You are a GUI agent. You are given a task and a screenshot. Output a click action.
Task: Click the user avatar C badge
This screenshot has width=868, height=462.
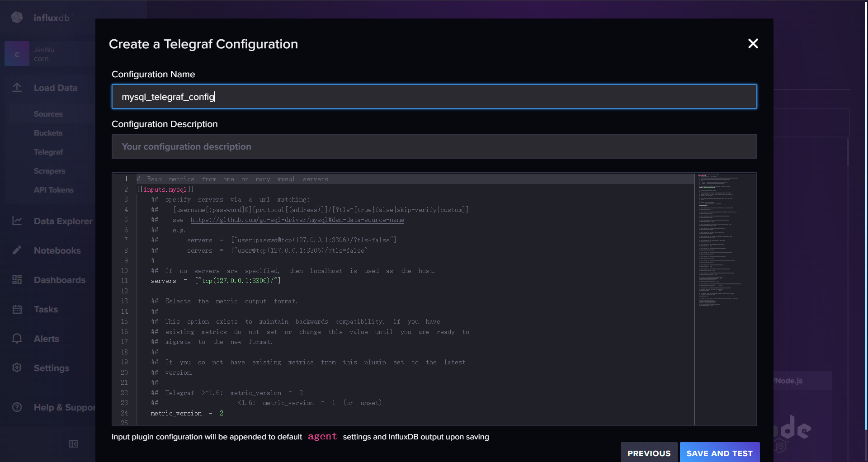pyautogui.click(x=17, y=54)
